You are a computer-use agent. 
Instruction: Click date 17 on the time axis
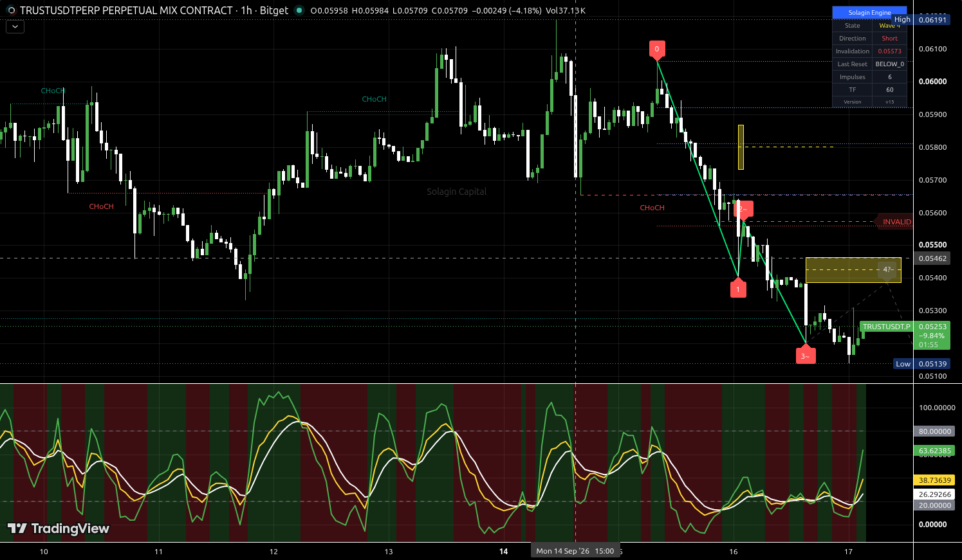tap(848, 552)
